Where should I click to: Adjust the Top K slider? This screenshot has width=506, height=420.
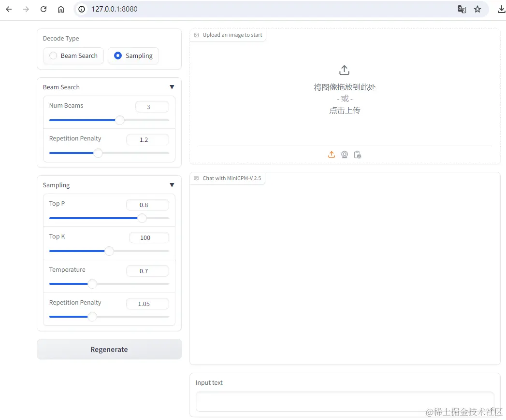(109, 251)
